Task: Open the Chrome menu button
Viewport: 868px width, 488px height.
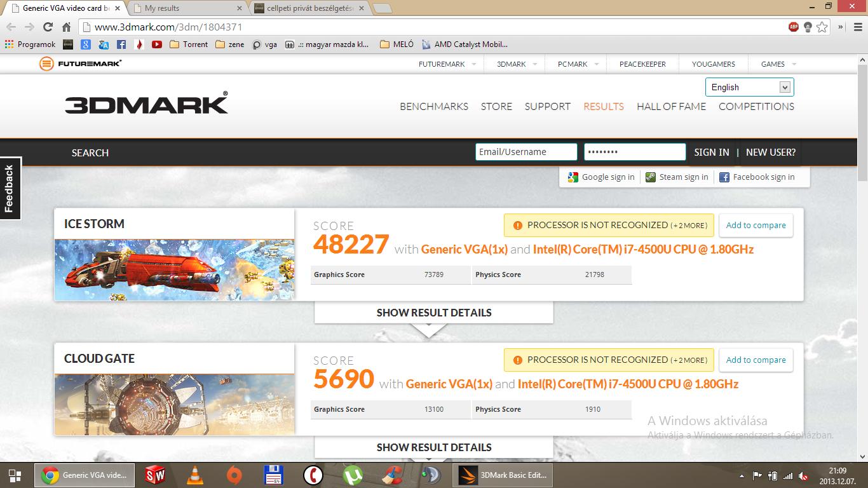Action: point(857,27)
